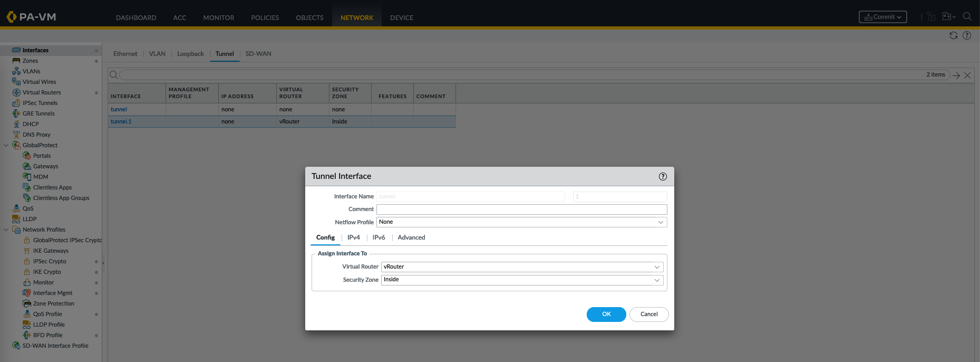Image resolution: width=980 pixels, height=362 pixels.
Task: Click the help icon in Tunnel Interface dialog
Action: (663, 177)
